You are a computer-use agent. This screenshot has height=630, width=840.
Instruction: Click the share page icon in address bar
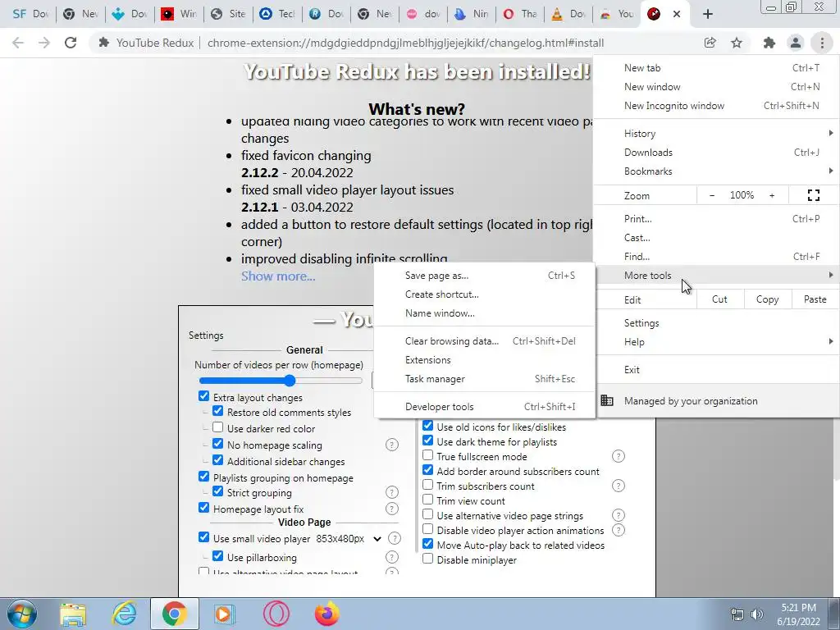pyautogui.click(x=710, y=43)
